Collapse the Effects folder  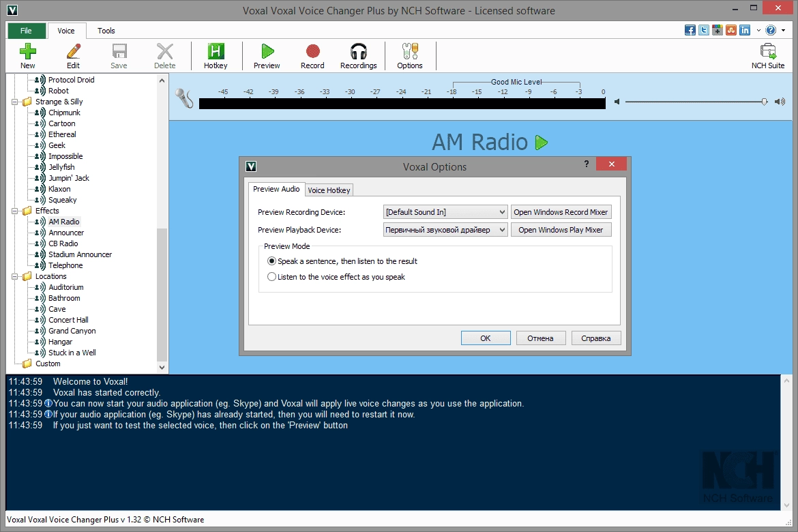click(x=15, y=211)
